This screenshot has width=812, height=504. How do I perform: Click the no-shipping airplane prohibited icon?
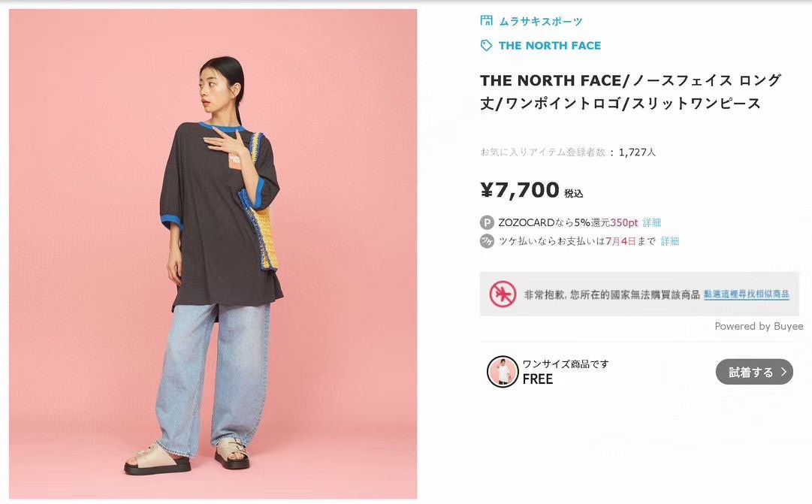tap(503, 294)
